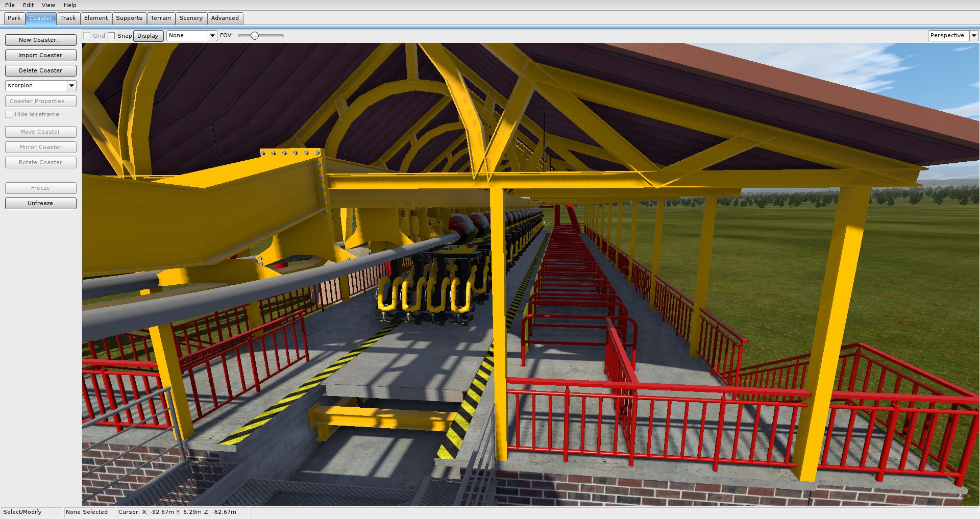Toggle the Hide Wireframe checkbox
This screenshot has width=980, height=519.
coord(9,114)
